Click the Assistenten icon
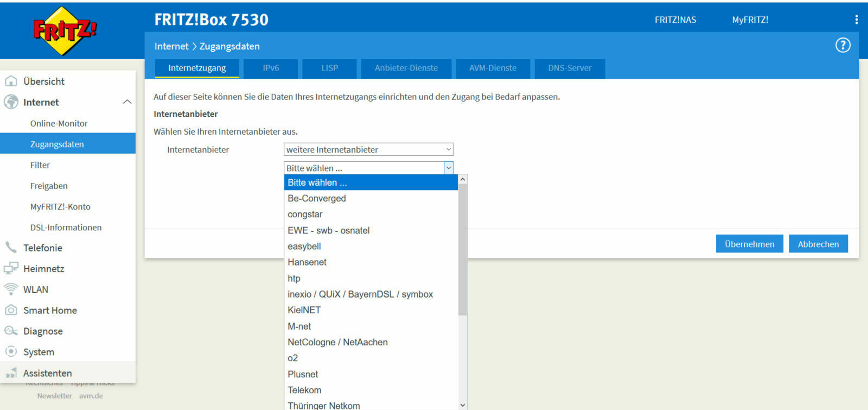 click(x=11, y=373)
